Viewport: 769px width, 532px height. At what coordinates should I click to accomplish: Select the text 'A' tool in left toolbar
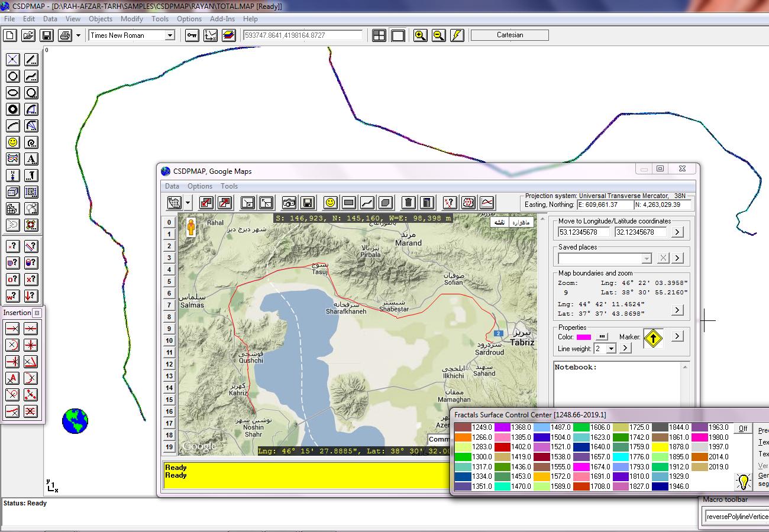tap(31, 159)
